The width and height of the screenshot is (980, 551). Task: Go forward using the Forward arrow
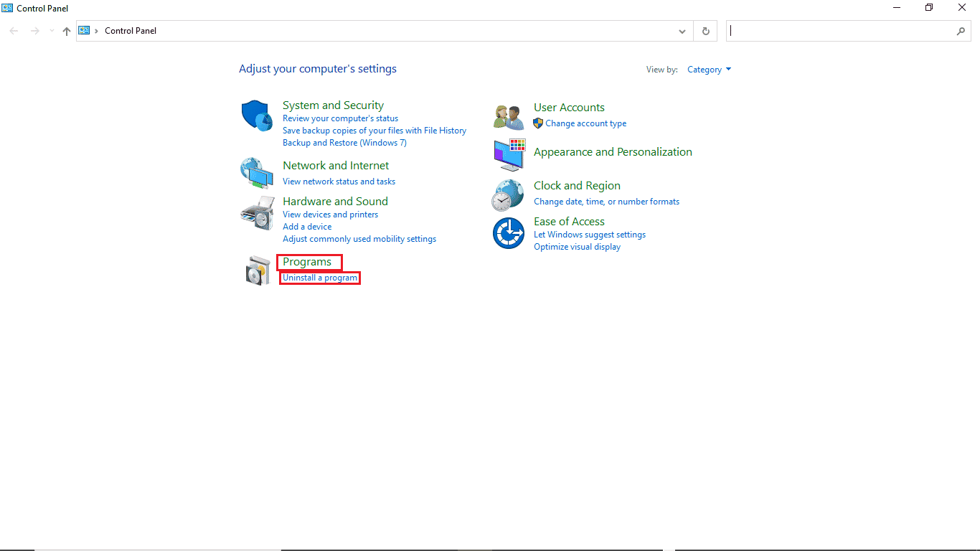pos(34,31)
